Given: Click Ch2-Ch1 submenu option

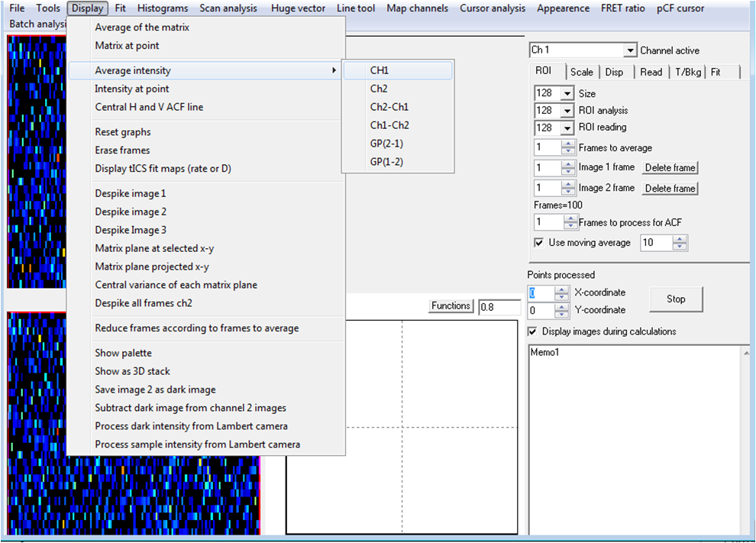Looking at the screenshot, I should 389,107.
